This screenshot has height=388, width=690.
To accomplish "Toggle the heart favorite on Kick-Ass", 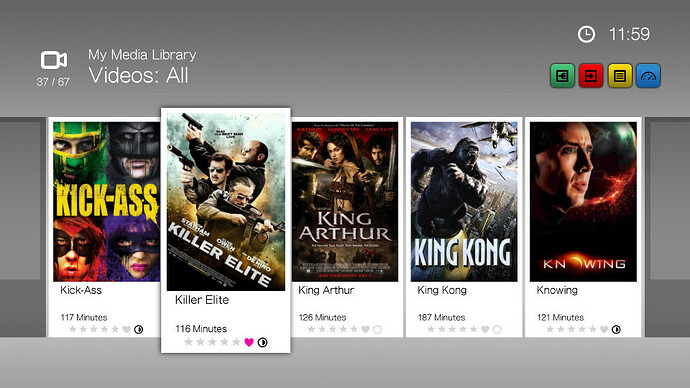I will (127, 329).
